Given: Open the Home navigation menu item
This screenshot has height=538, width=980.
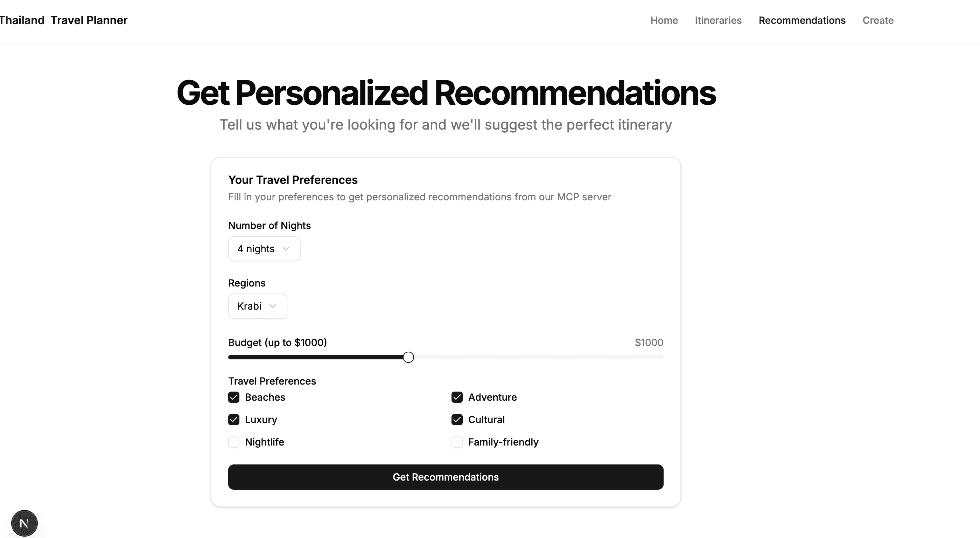Looking at the screenshot, I should (664, 20).
